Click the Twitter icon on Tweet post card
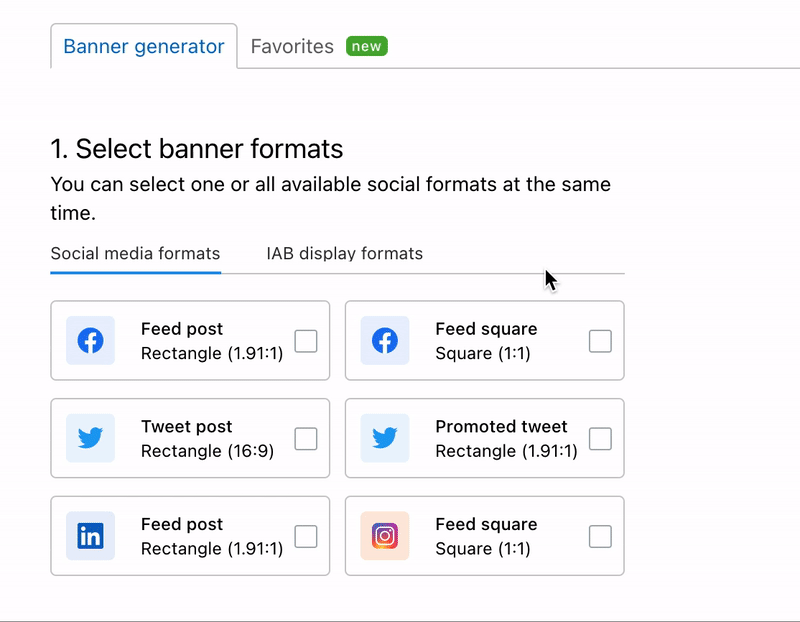Image resolution: width=800 pixels, height=622 pixels. click(x=90, y=438)
